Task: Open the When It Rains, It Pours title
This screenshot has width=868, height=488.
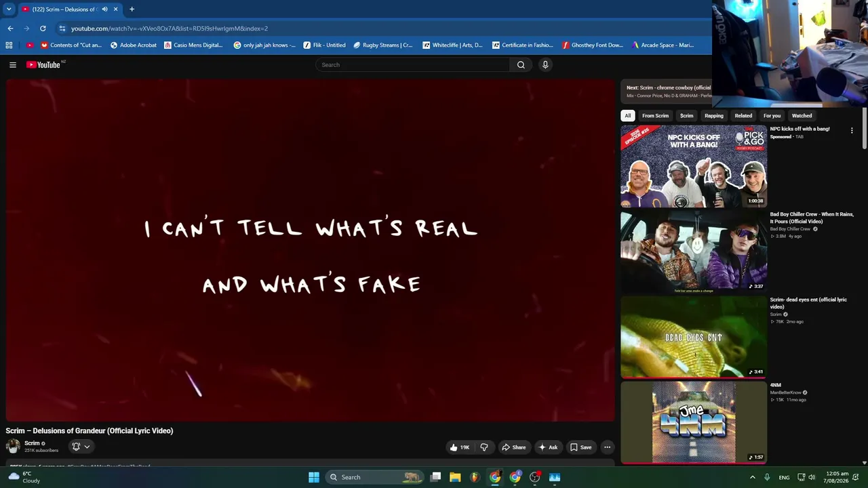Action: (812, 218)
